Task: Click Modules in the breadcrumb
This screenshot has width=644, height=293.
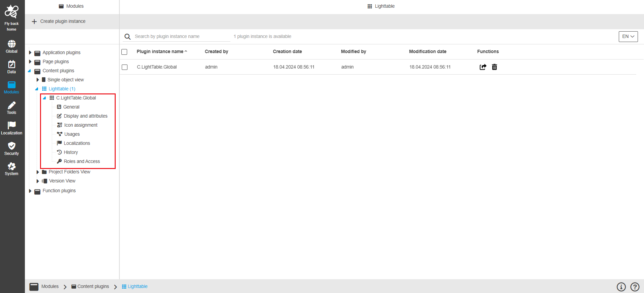Action: pyautogui.click(x=50, y=286)
